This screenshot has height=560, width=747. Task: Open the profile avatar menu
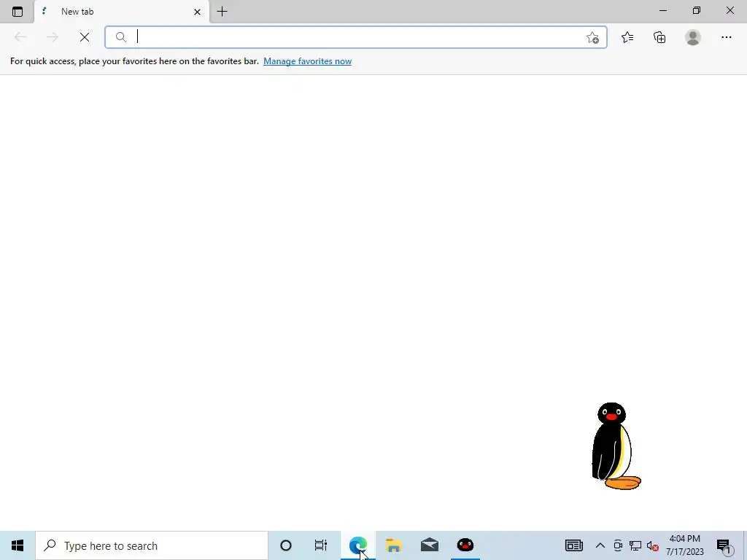click(693, 37)
